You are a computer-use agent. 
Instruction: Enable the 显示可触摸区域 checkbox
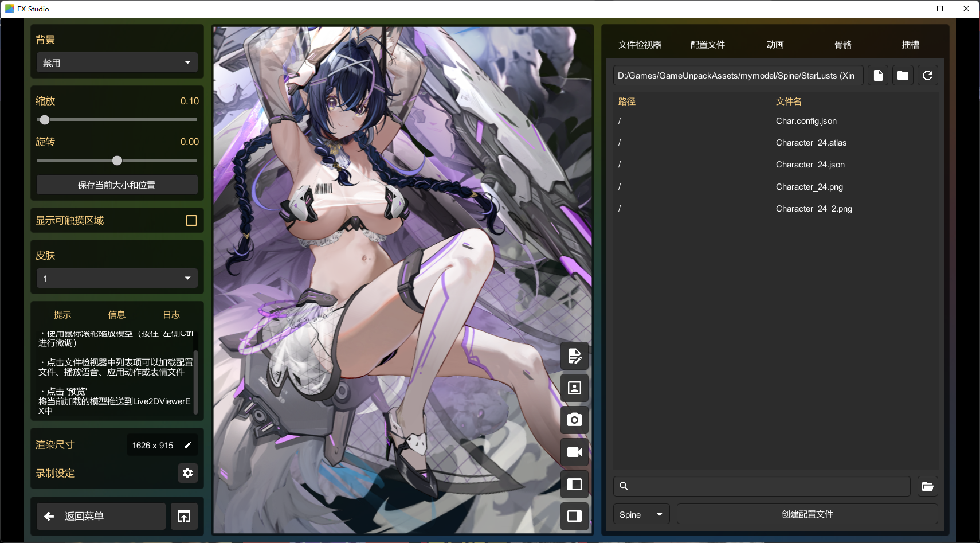(191, 221)
